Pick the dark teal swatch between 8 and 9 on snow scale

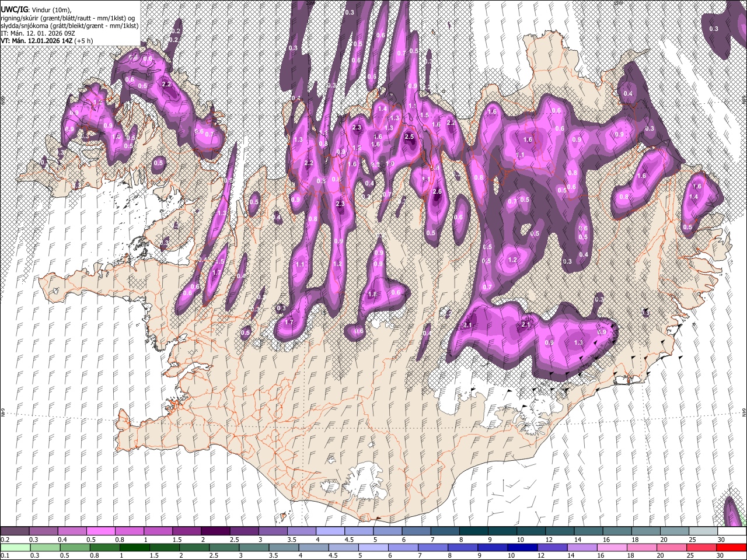[x=473, y=531]
